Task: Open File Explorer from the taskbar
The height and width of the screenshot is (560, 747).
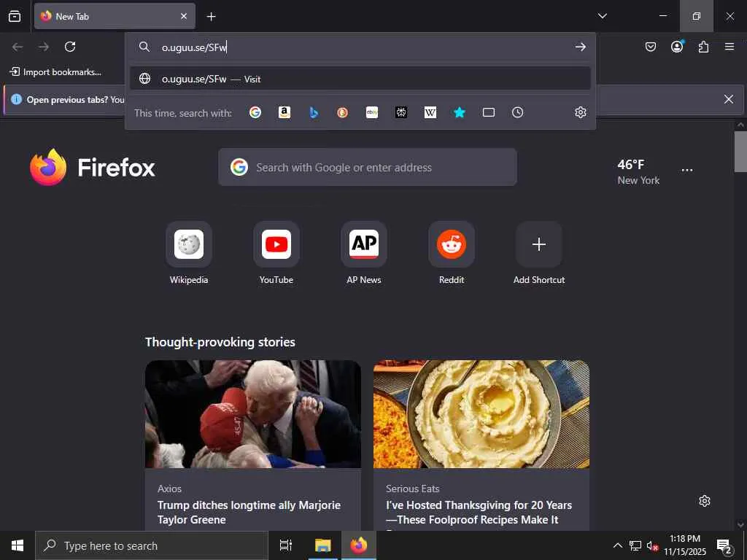Action: [322, 545]
